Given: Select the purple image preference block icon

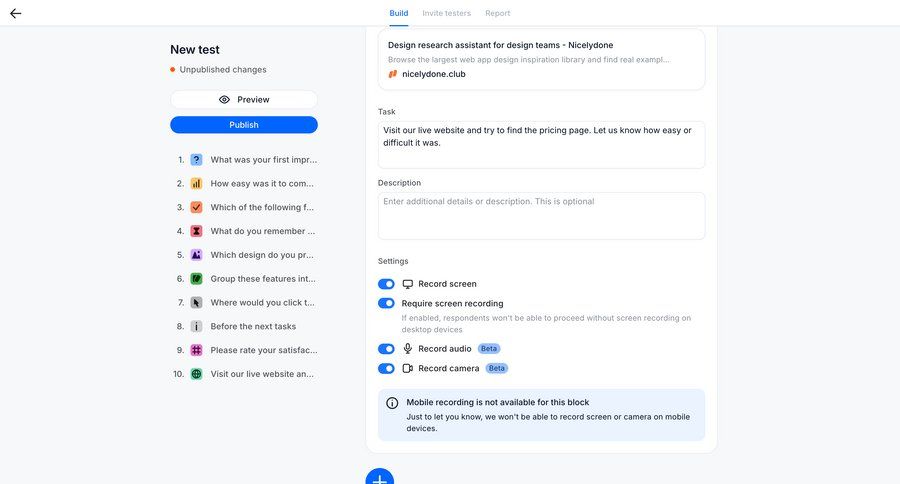Looking at the screenshot, I should pos(197,255).
